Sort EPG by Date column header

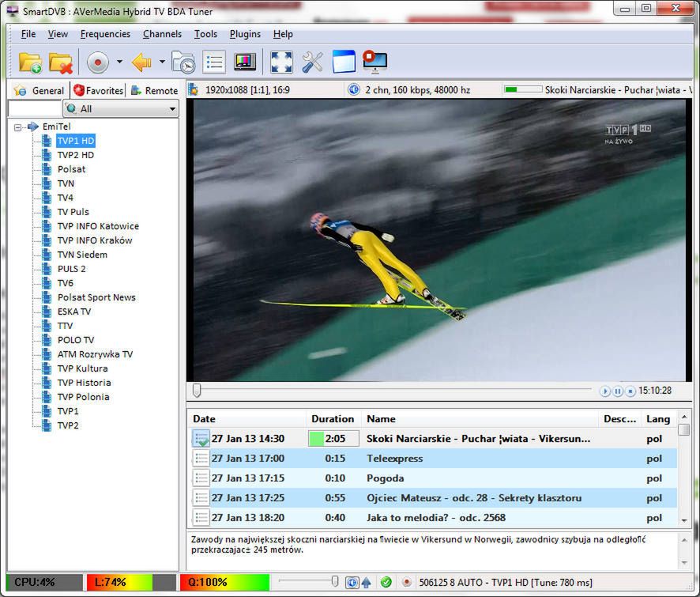click(x=247, y=419)
